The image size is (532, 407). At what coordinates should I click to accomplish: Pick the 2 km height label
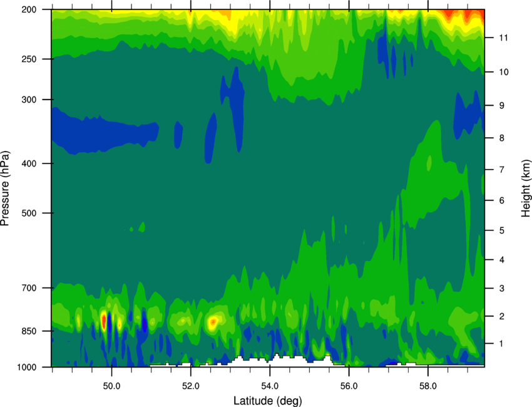(502, 316)
